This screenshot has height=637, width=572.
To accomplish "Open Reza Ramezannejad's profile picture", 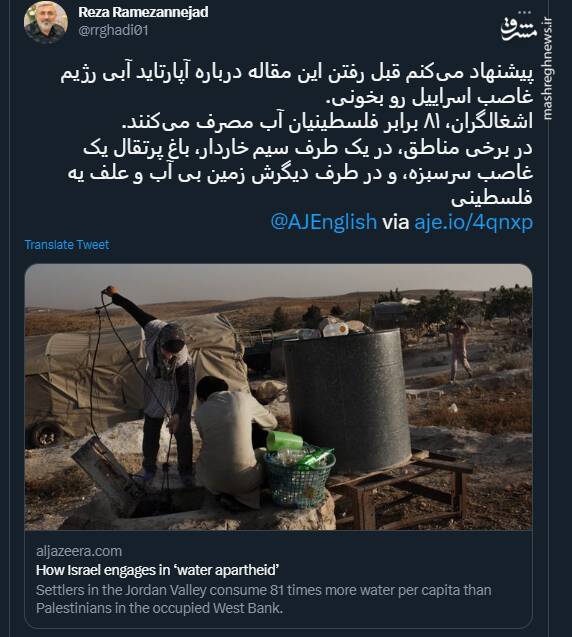I will click(x=45, y=23).
